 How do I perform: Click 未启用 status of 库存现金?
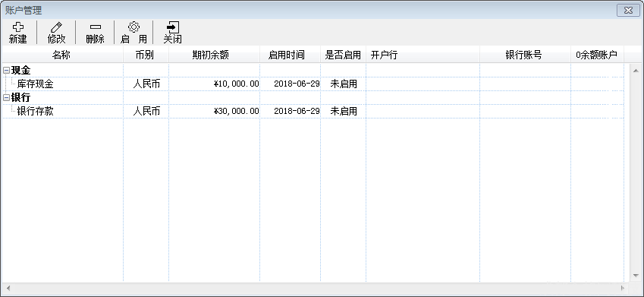coord(344,84)
